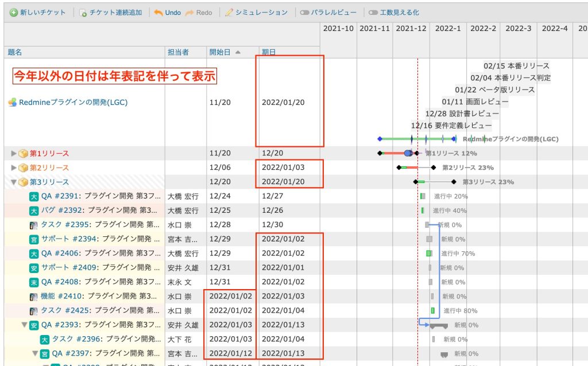Sort by the 題名 column header
Screen dimensions: 588x366
pos(14,52)
